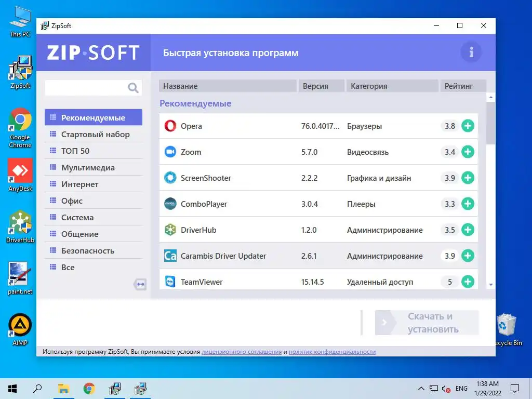
Task: Open paint.net desktop shortcut
Action: 20,278
